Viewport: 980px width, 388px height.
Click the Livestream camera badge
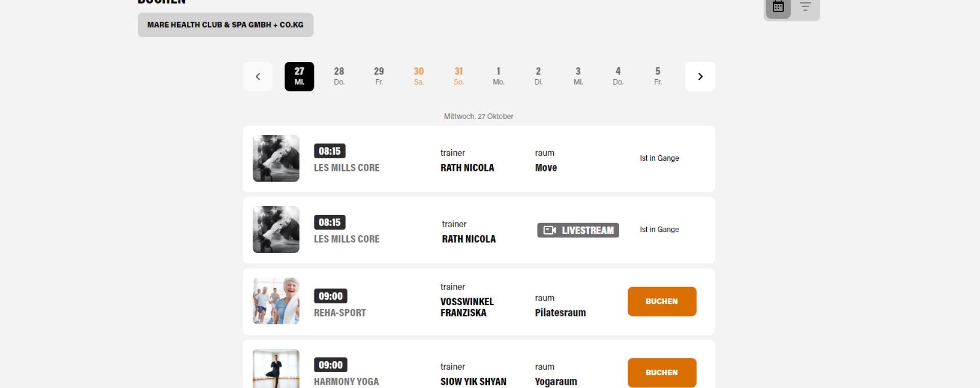pos(578,230)
